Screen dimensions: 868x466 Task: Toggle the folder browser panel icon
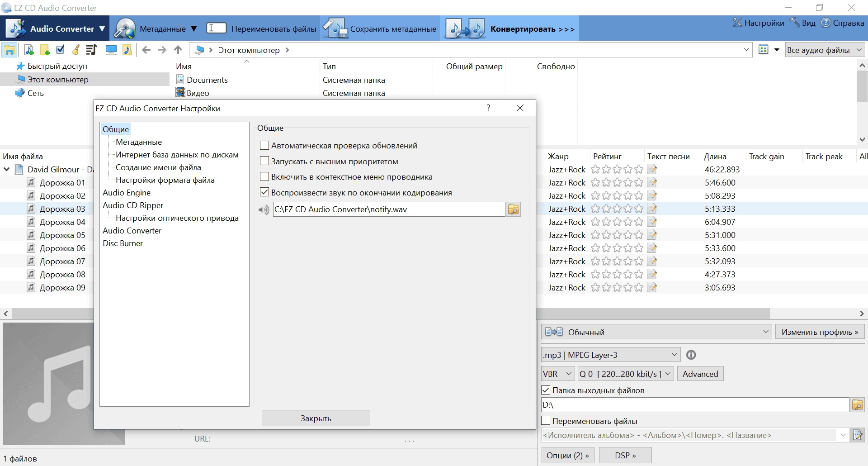[x=9, y=50]
